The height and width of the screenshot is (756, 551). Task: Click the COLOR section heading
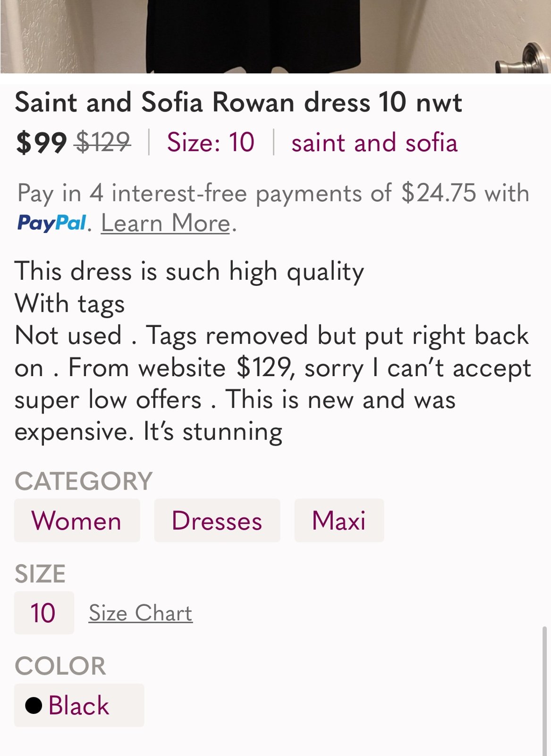point(60,666)
